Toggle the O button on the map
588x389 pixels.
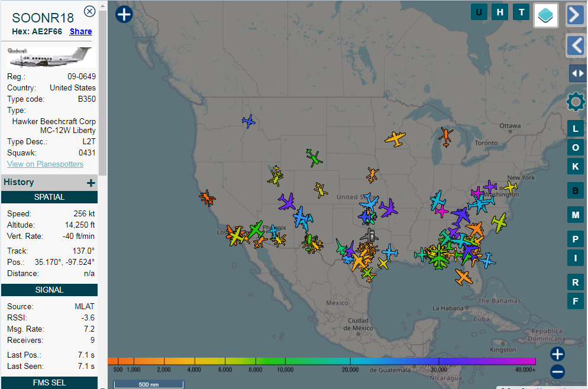pos(576,148)
